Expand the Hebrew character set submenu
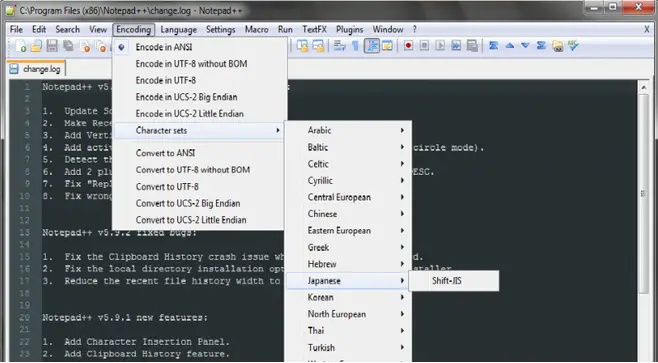This screenshot has width=658, height=363. 348,264
